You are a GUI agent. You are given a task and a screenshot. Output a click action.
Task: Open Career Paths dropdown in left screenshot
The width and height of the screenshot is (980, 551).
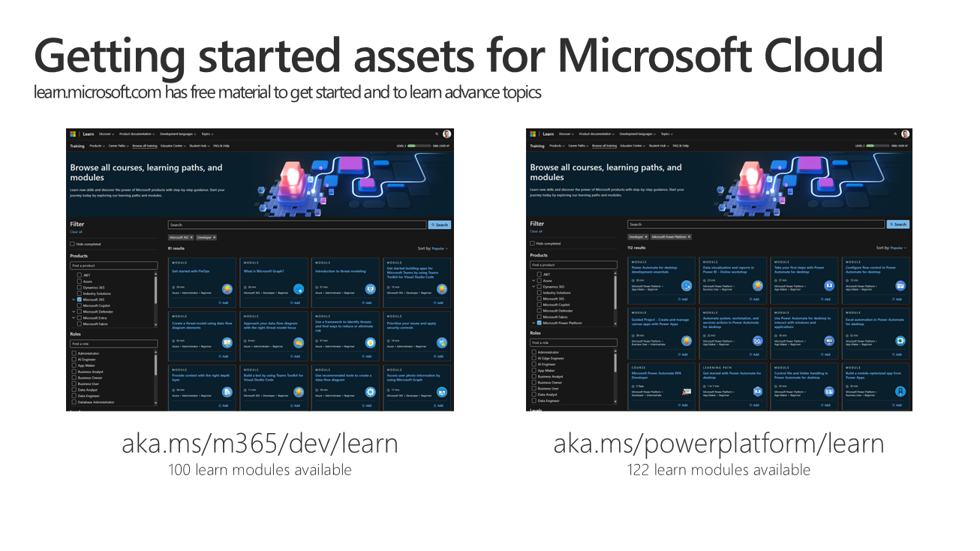(x=118, y=146)
